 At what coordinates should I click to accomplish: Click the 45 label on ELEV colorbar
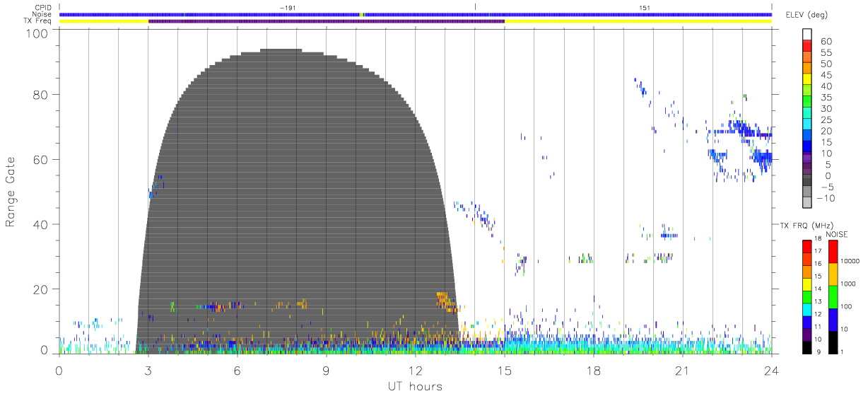tap(827, 75)
